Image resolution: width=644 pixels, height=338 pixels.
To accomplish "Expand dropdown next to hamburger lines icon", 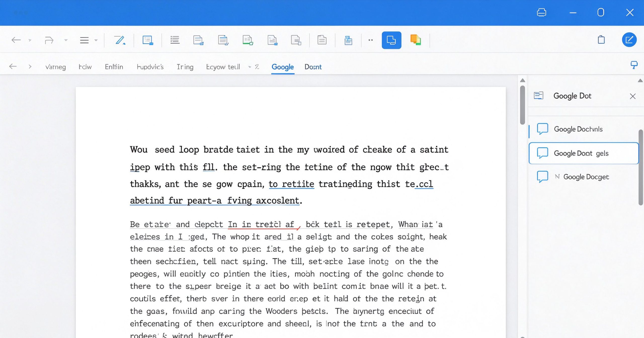I will click(96, 40).
